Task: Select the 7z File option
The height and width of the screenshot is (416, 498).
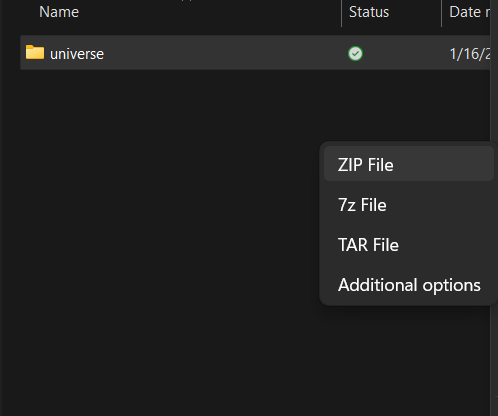Action: (409, 205)
